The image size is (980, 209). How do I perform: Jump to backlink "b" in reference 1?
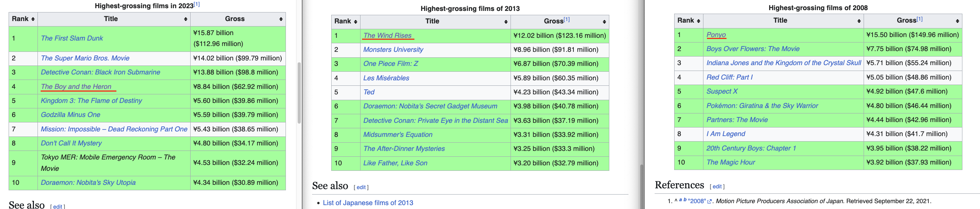click(x=685, y=200)
